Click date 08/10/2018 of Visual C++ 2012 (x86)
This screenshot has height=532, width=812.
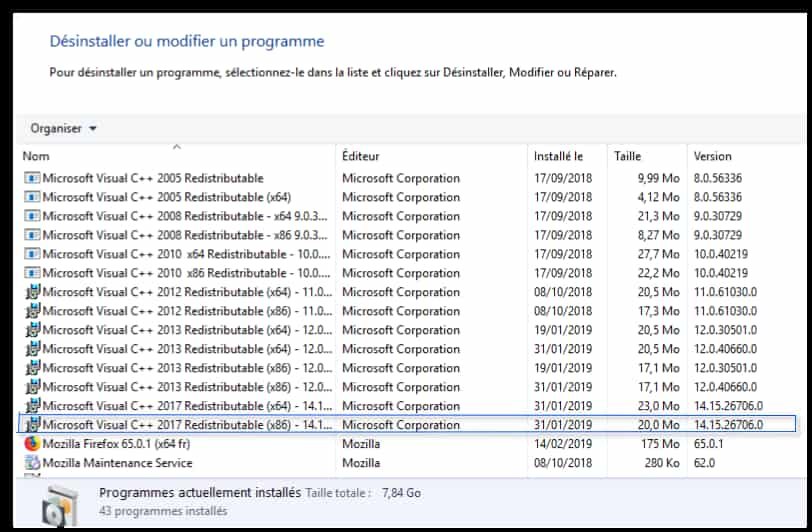click(x=563, y=311)
